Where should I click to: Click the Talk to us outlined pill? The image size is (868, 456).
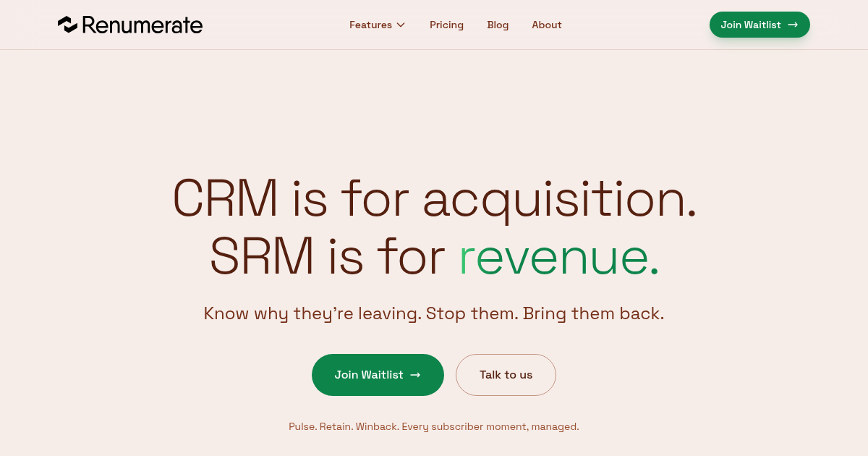pyautogui.click(x=506, y=375)
